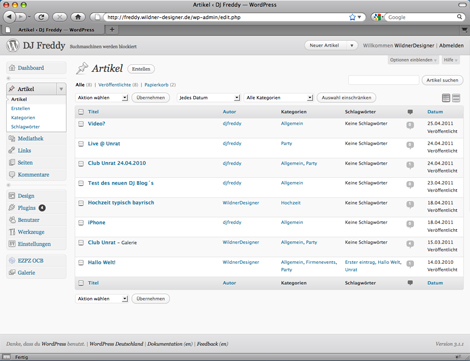Click the Auswahl einschränken button
This screenshot has height=361, width=470.
coord(346,98)
